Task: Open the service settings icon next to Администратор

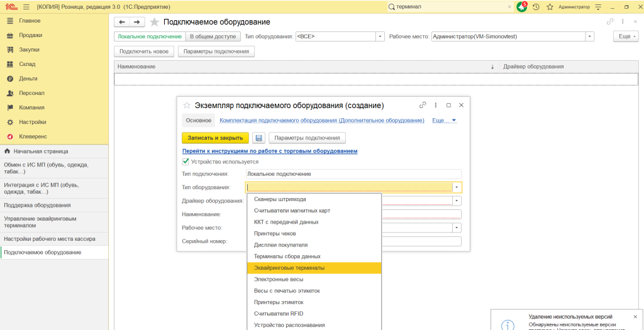Action: (x=597, y=7)
